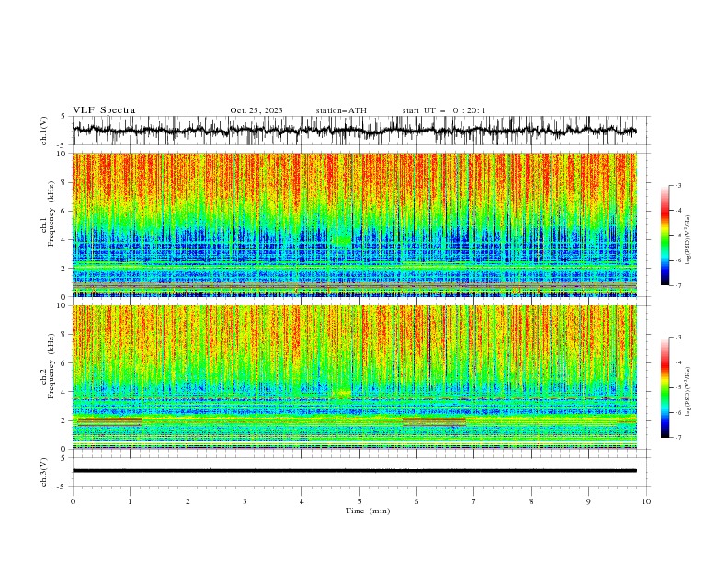Image resolution: width=728 pixels, height=563 pixels.
Task: Click the "VLF Spectra" plot title
Action: [x=104, y=110]
